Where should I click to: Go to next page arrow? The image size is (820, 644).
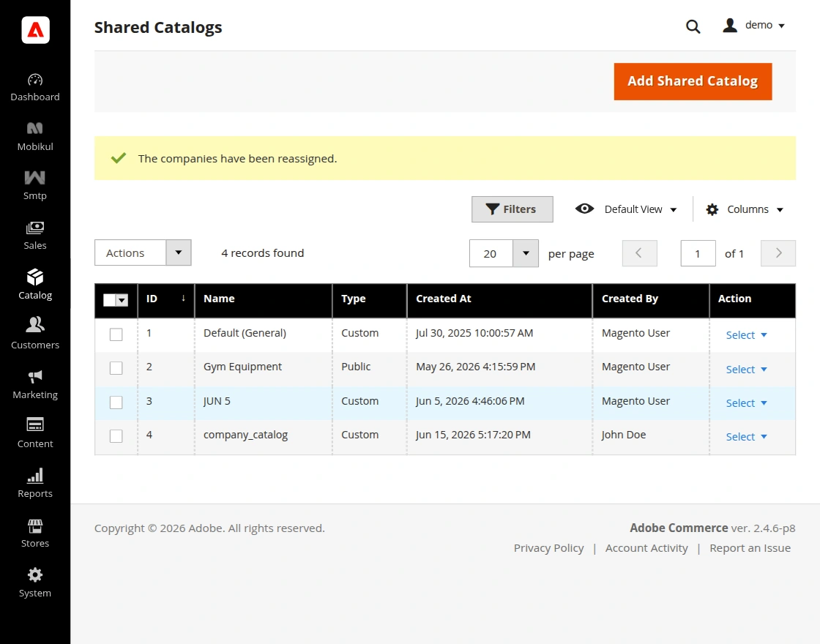(778, 253)
